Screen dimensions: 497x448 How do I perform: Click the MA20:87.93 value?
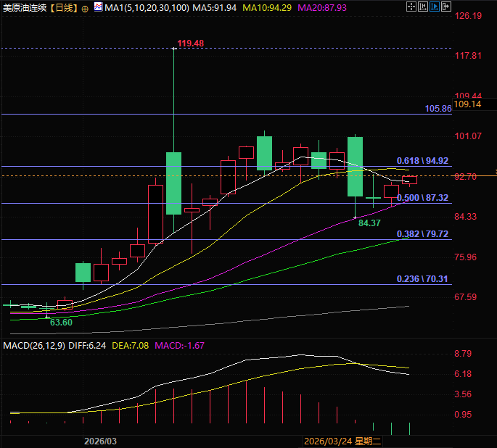tap(322, 8)
